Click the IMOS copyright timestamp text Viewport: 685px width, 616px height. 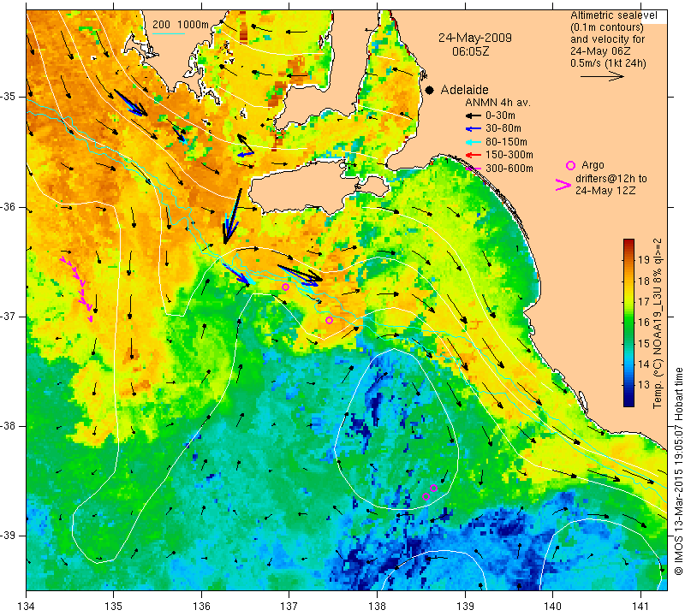pos(678,471)
